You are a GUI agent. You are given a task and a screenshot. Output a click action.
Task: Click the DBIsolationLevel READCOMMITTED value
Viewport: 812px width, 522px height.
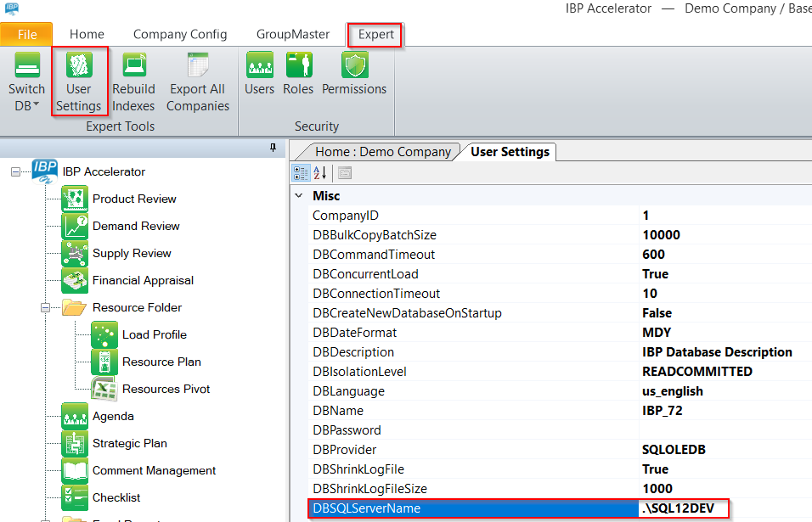[697, 372]
